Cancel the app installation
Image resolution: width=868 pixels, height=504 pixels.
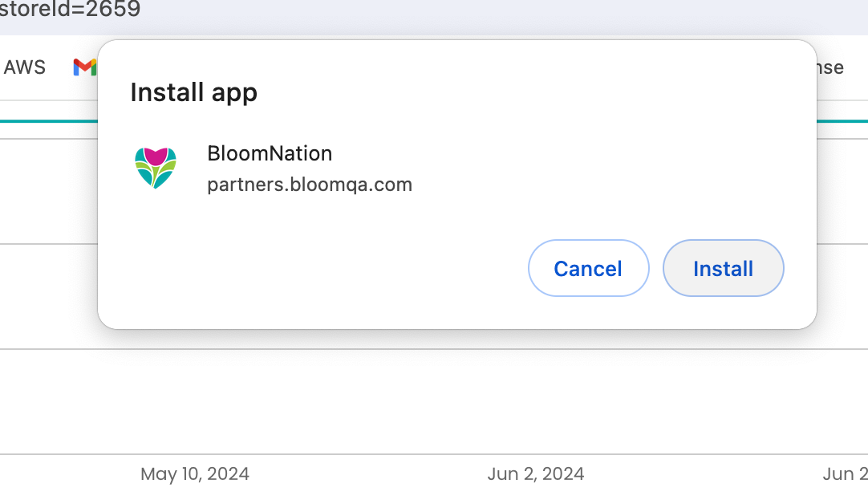588,268
